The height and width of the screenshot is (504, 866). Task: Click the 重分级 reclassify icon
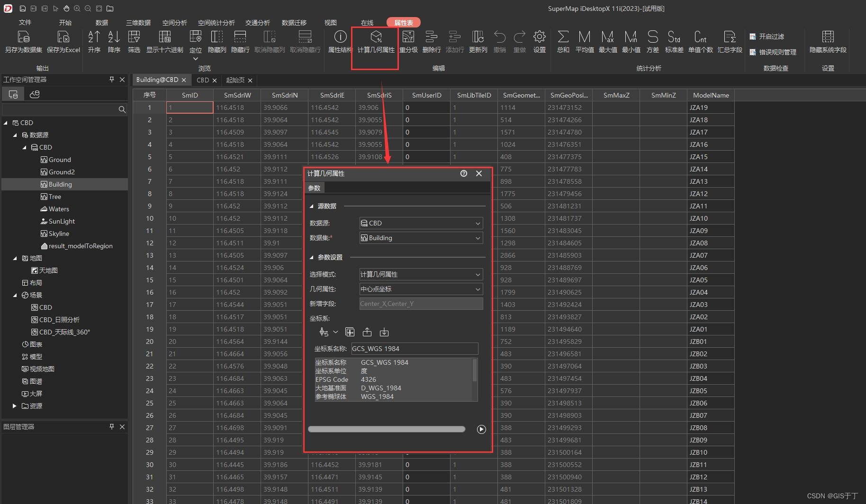pos(408,37)
